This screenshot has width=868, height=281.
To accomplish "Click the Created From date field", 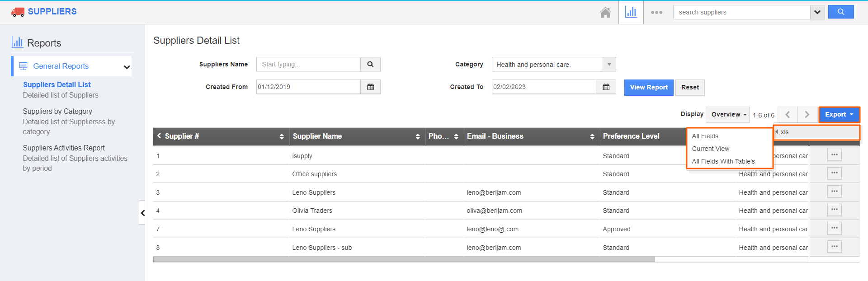I will (308, 87).
